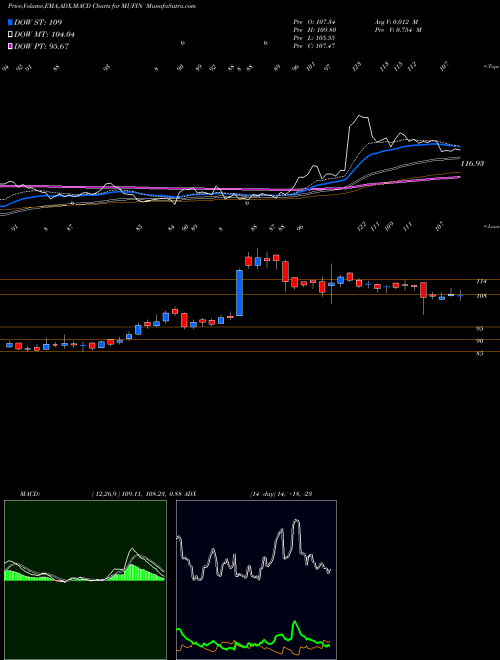Select the 'DOW PT: 95.67' legend text
500x660 pixels.
pyautogui.click(x=41, y=46)
